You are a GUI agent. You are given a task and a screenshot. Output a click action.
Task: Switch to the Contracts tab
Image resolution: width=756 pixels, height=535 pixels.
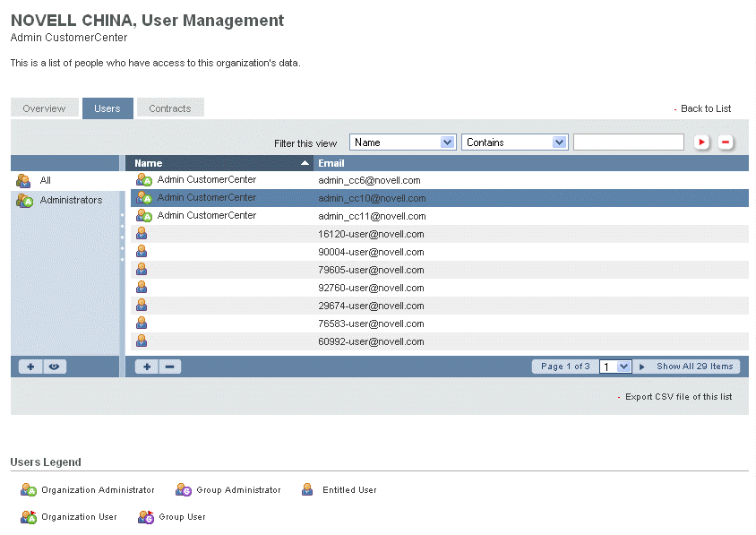pos(170,108)
